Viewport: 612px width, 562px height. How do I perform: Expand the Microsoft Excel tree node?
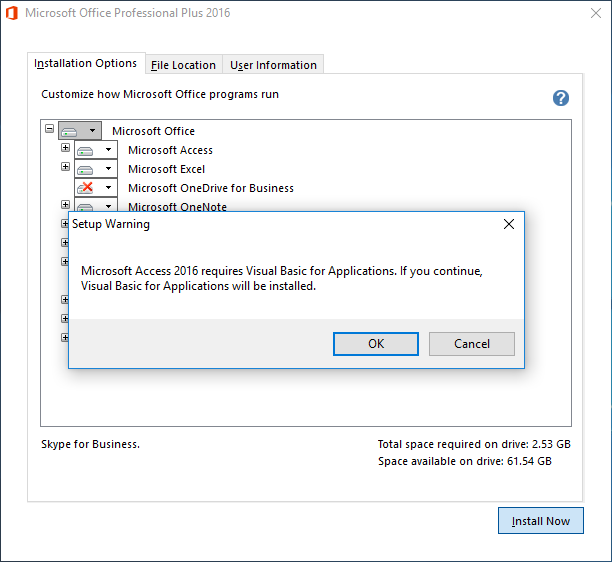66,167
